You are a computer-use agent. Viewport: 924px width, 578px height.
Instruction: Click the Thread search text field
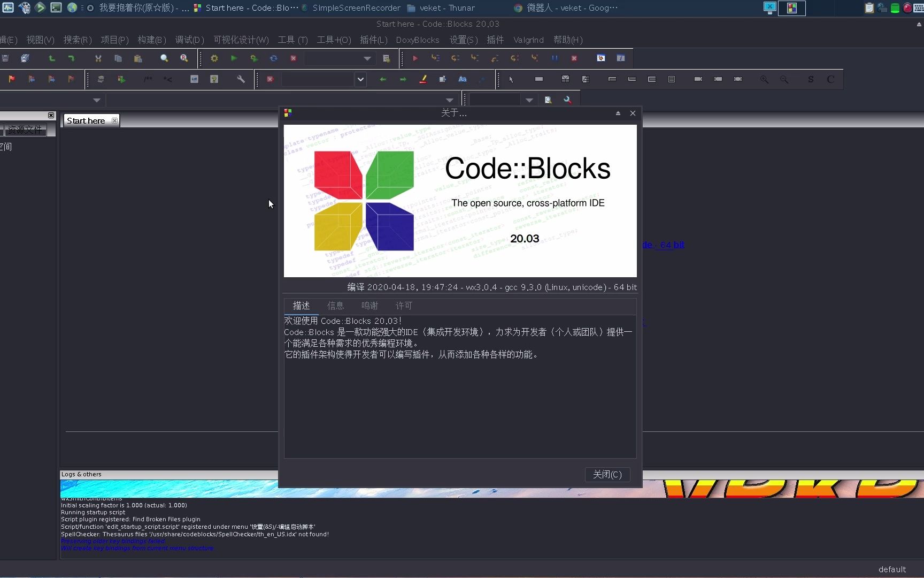[x=495, y=100]
